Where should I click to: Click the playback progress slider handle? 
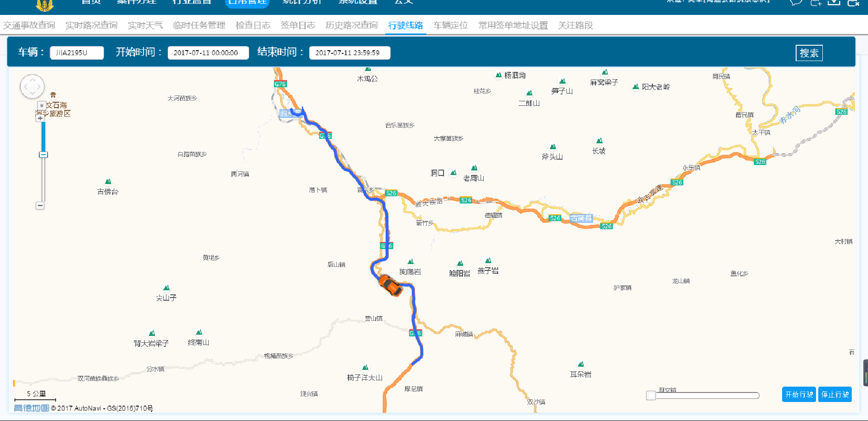(651, 395)
